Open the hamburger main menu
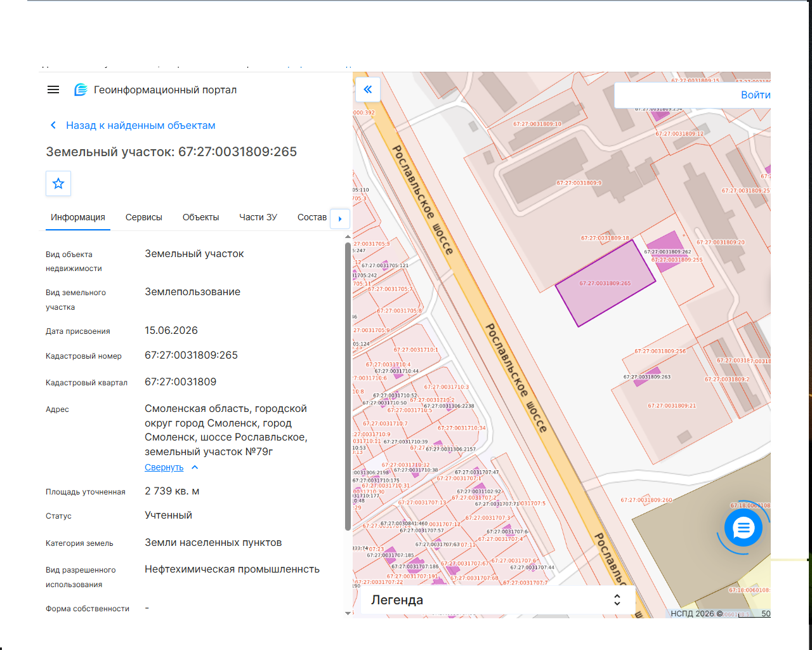This screenshot has height=650, width=812. [53, 90]
